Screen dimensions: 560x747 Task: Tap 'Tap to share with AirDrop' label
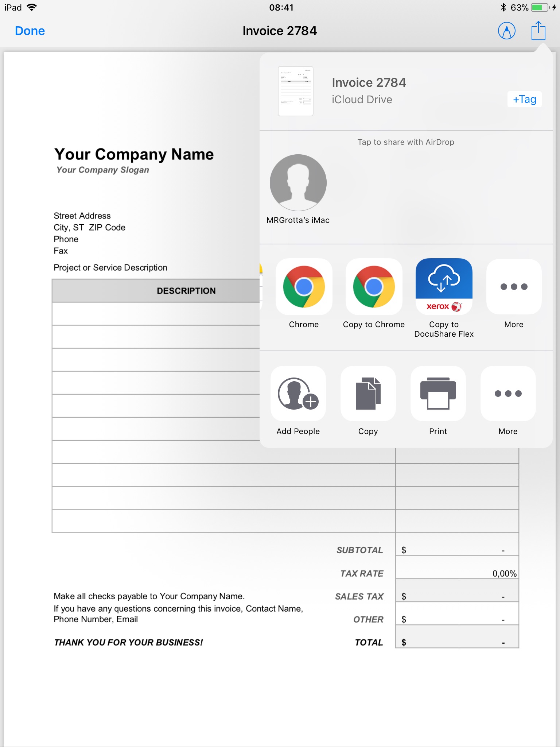[406, 142]
